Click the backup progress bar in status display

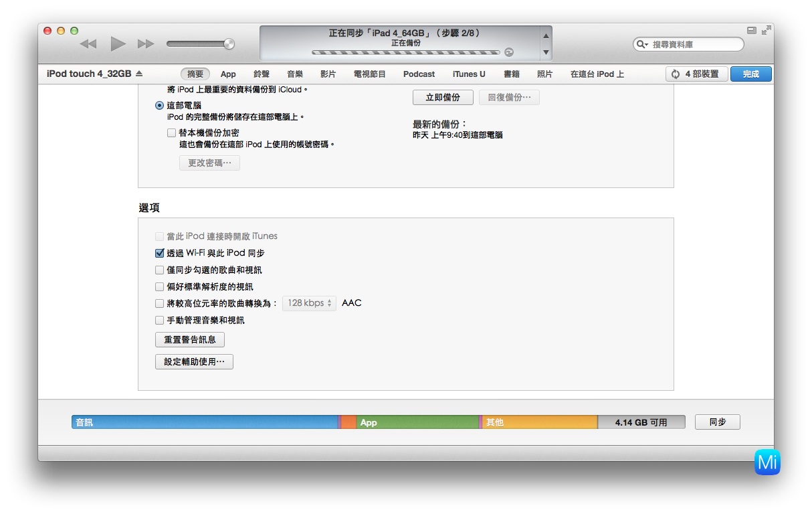(x=406, y=52)
